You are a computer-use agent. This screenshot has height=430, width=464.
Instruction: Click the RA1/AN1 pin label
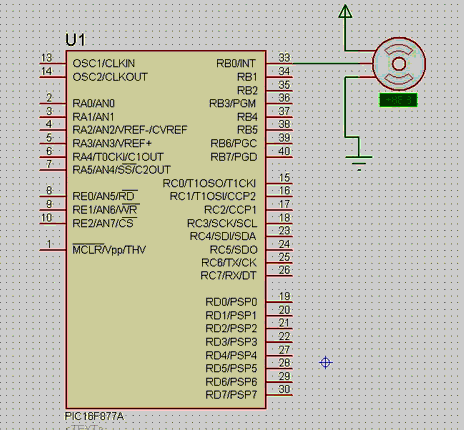pos(93,117)
